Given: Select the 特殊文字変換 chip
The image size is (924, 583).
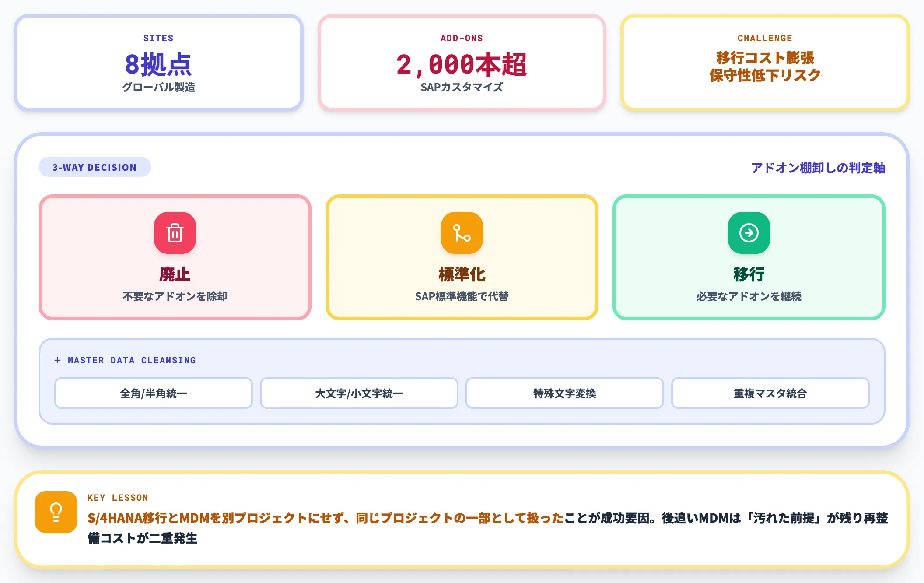Looking at the screenshot, I should [565, 393].
